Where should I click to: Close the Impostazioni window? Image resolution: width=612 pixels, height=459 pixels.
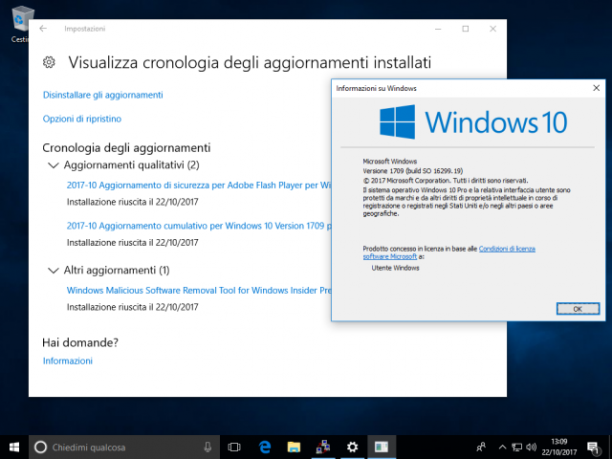click(493, 29)
